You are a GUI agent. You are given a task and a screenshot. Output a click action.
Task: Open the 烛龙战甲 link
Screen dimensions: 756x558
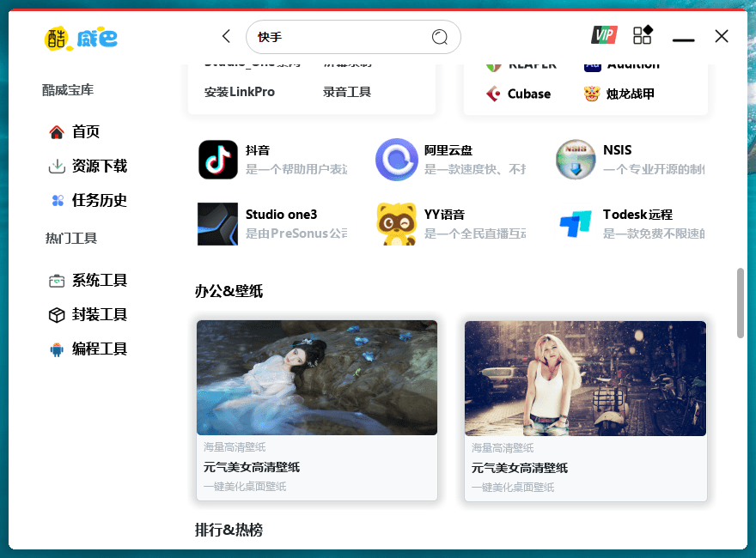point(630,94)
